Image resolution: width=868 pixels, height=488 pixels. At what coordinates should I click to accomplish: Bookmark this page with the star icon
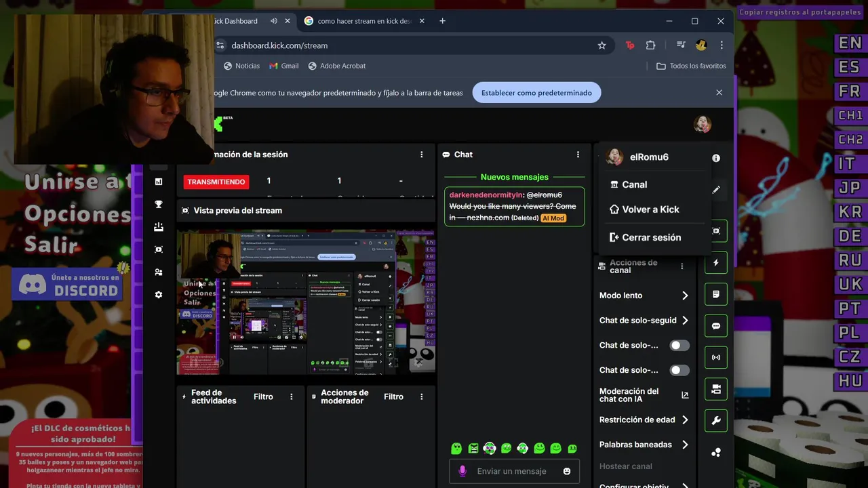click(601, 45)
